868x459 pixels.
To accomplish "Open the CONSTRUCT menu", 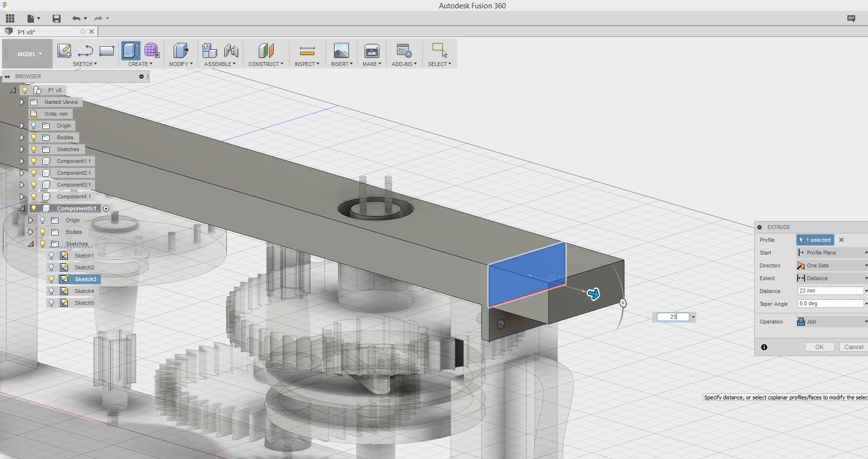I will pyautogui.click(x=266, y=64).
